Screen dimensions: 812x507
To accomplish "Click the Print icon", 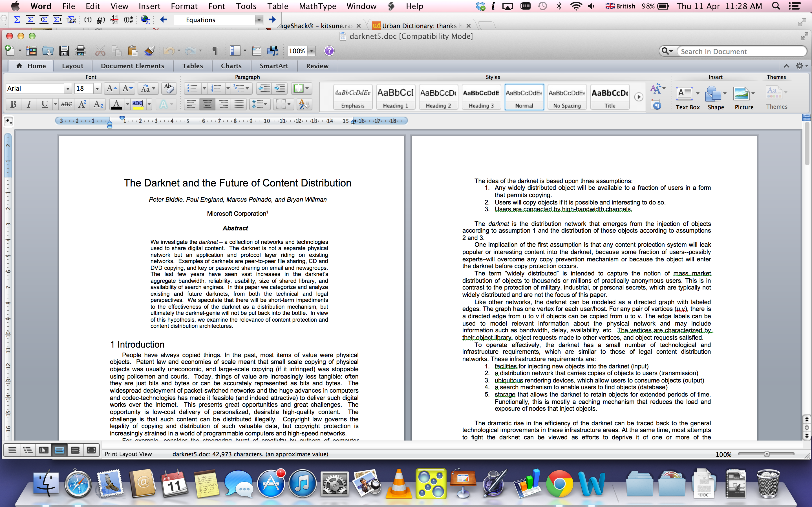I will pyautogui.click(x=80, y=51).
